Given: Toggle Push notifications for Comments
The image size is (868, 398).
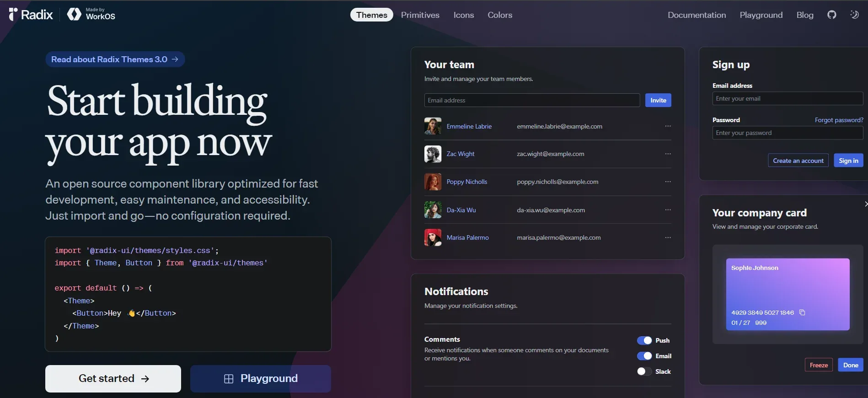Looking at the screenshot, I should coord(644,340).
